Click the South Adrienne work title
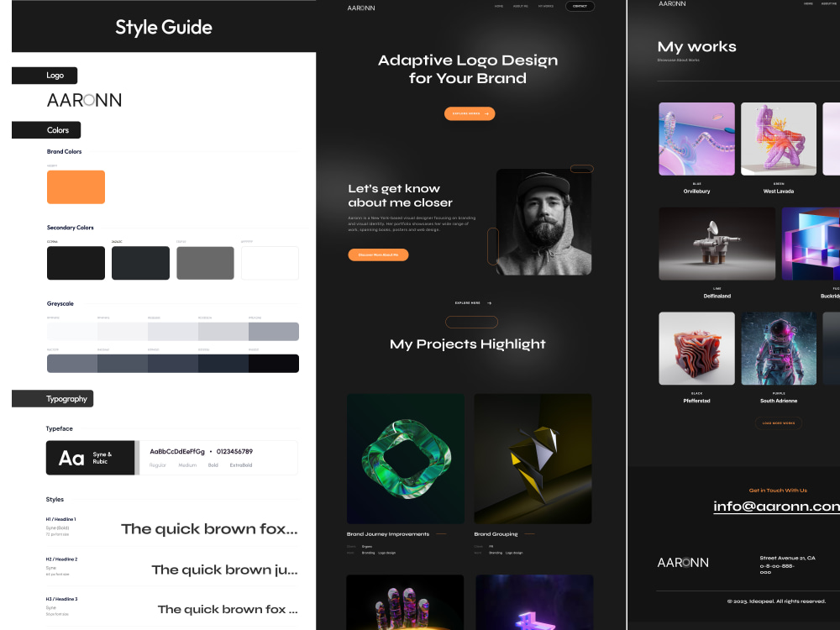840x630 pixels. click(x=779, y=401)
